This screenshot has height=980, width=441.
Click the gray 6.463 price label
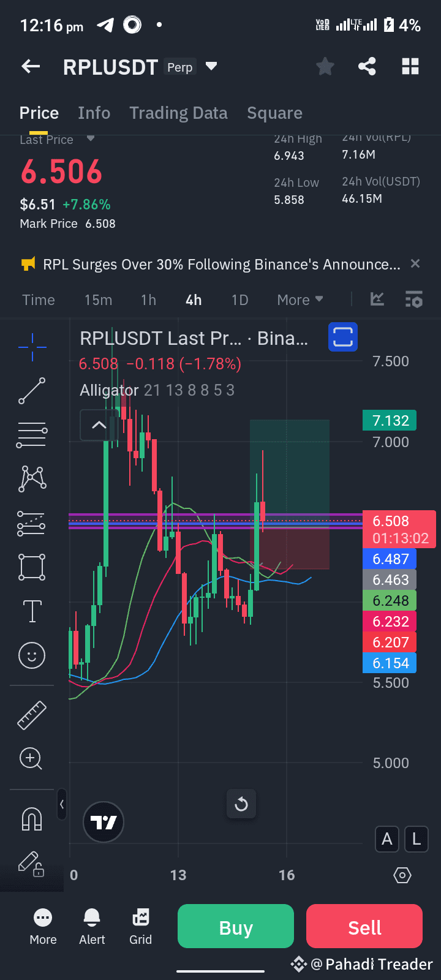[x=390, y=579]
